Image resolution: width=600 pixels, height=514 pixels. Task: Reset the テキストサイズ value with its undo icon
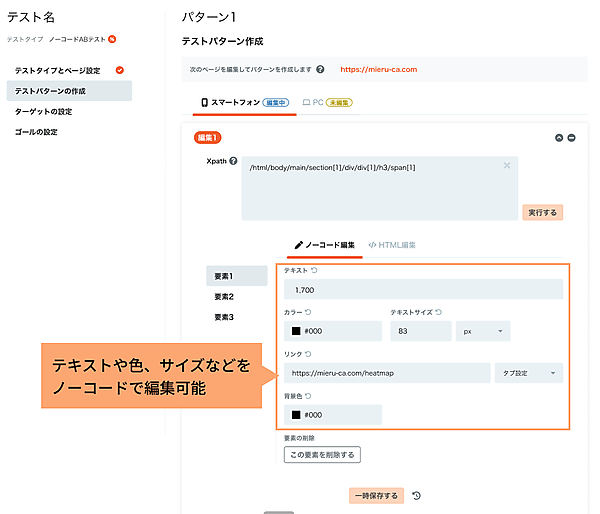[438, 313]
